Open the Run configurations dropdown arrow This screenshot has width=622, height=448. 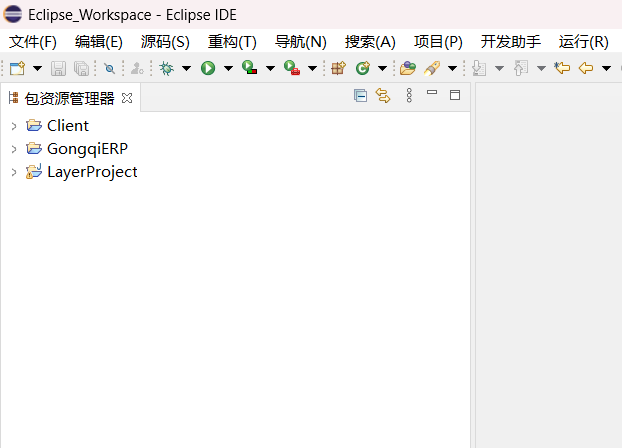point(228,68)
